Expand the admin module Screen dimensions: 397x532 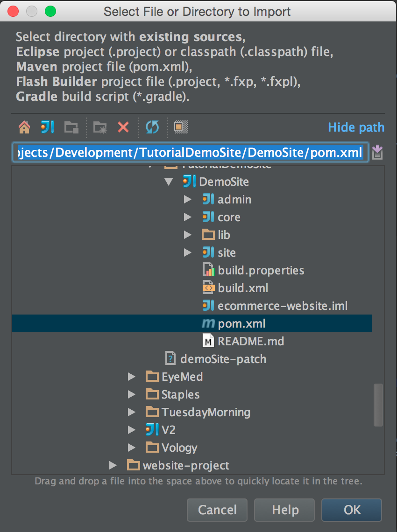coord(188,199)
